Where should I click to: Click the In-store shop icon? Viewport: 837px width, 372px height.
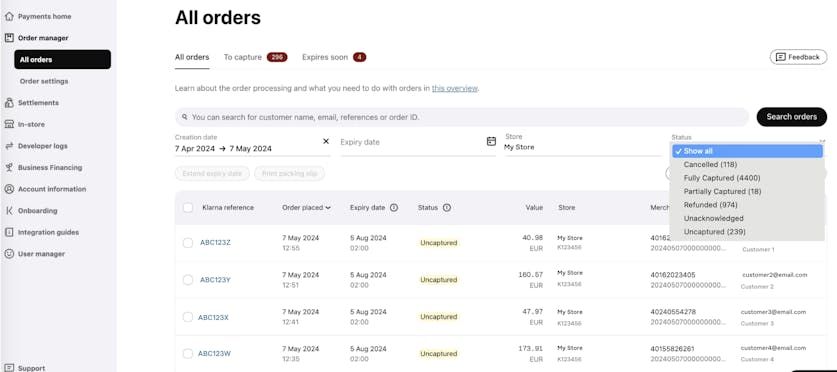click(x=9, y=124)
